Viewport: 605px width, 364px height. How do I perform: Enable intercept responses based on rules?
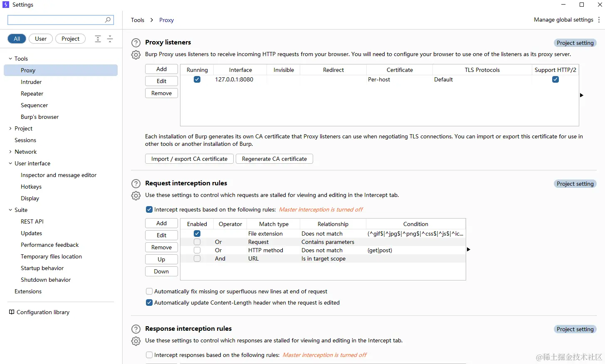click(149, 355)
